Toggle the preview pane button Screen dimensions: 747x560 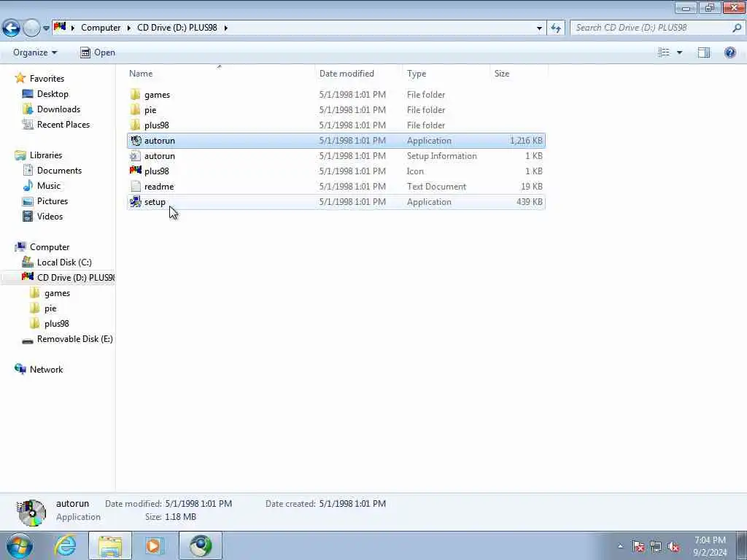coord(704,52)
